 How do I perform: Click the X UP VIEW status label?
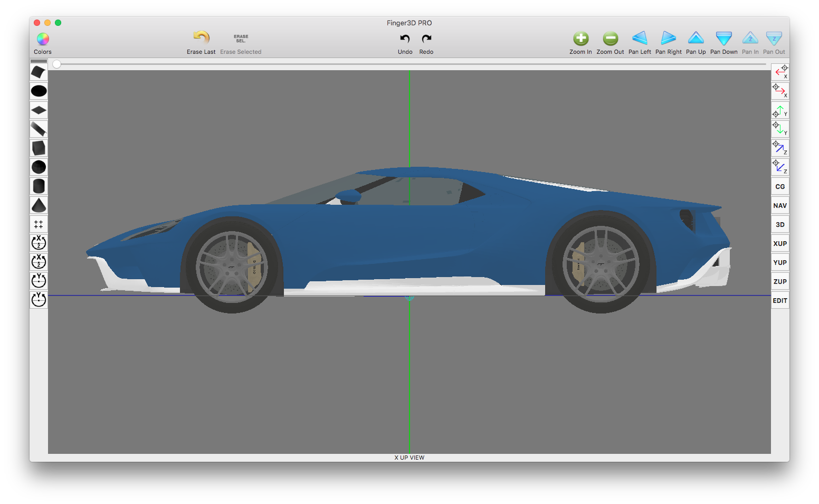(x=409, y=458)
